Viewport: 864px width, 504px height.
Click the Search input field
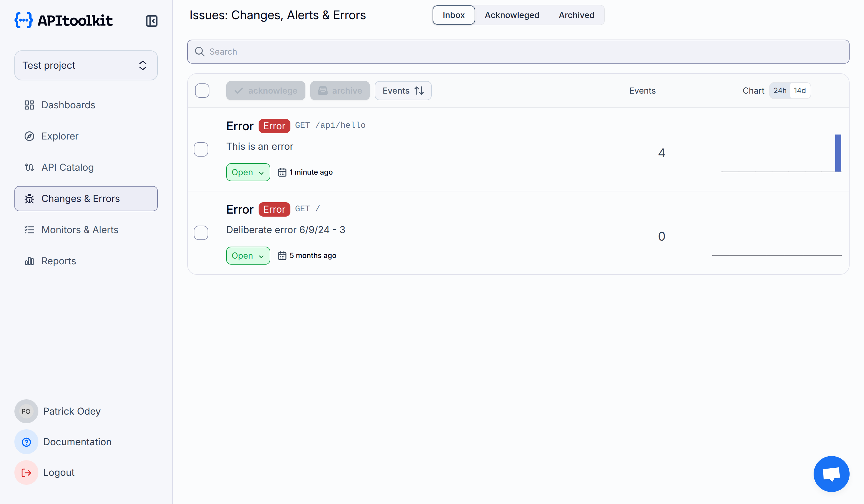tap(518, 51)
